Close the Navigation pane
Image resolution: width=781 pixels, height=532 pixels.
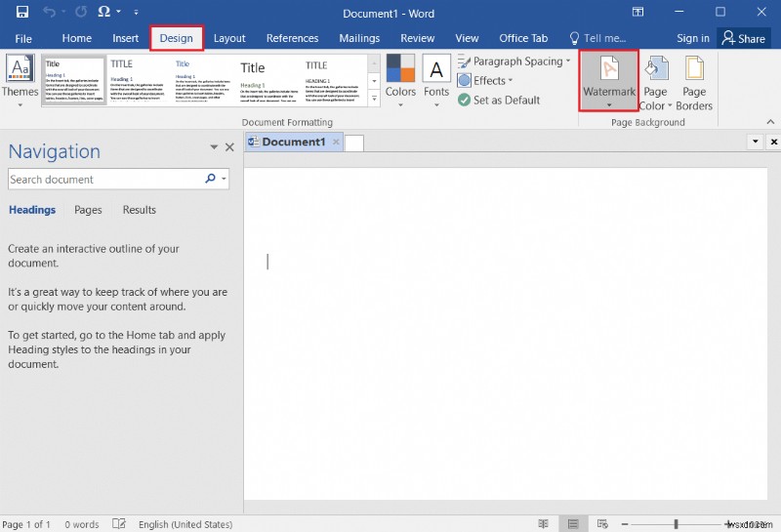229,147
